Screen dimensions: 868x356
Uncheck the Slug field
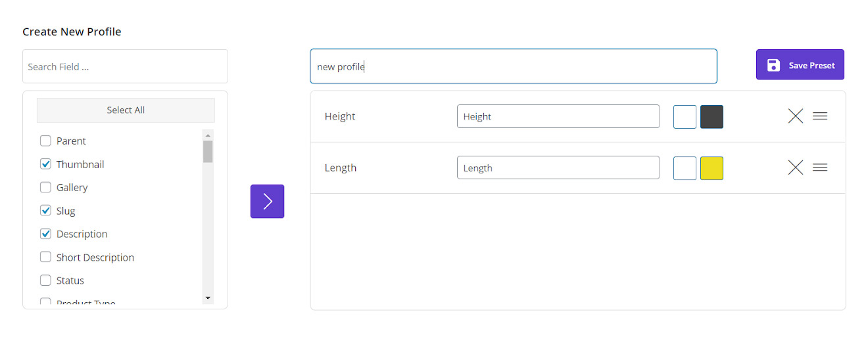[x=45, y=211]
